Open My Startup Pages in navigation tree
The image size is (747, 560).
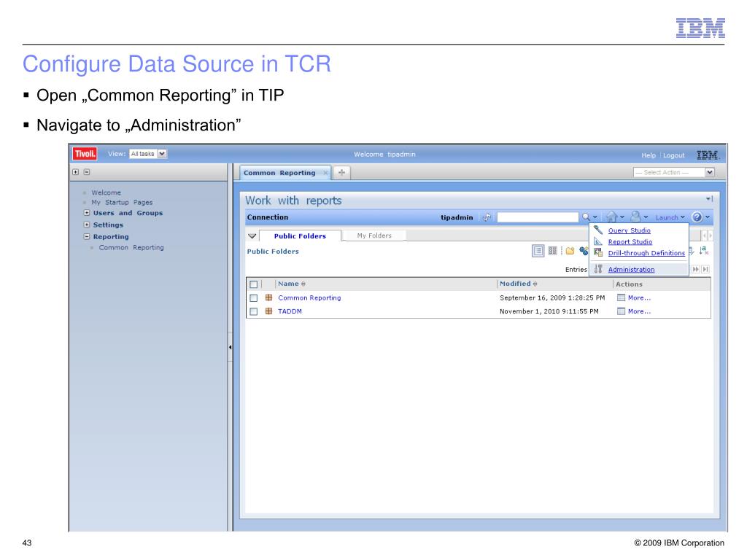click(x=122, y=202)
